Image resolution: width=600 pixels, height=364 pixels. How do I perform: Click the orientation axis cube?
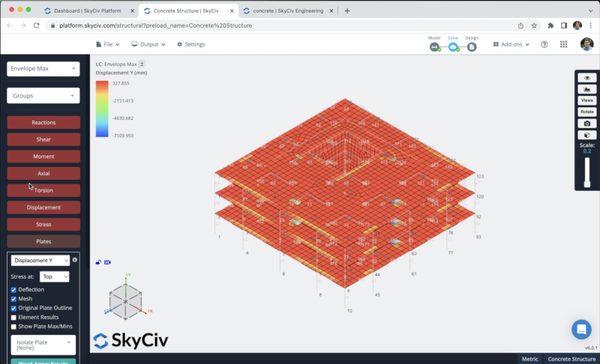point(125,301)
